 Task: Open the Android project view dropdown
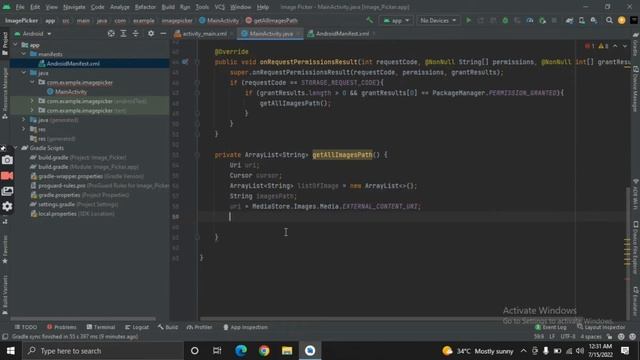(33, 34)
